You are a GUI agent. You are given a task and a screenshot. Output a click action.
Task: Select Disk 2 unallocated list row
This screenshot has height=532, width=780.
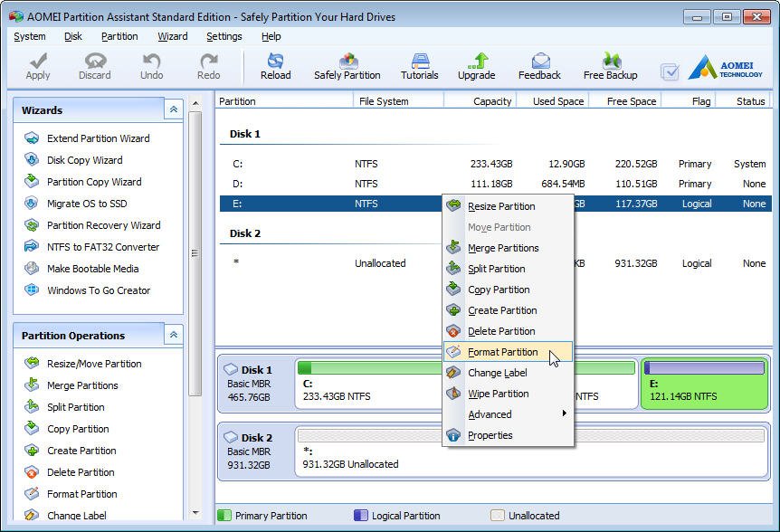tap(496, 263)
